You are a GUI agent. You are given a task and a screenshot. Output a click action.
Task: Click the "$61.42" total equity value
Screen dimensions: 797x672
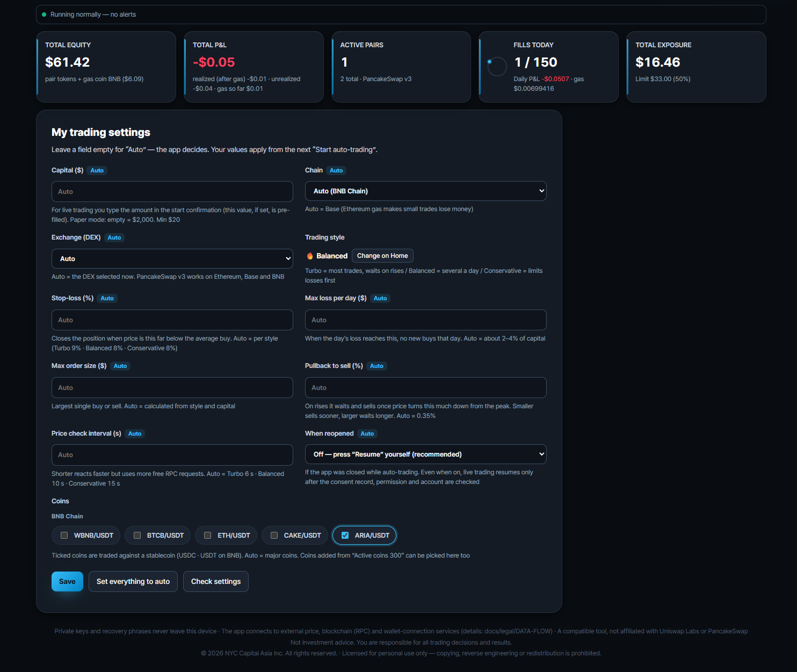pyautogui.click(x=68, y=62)
